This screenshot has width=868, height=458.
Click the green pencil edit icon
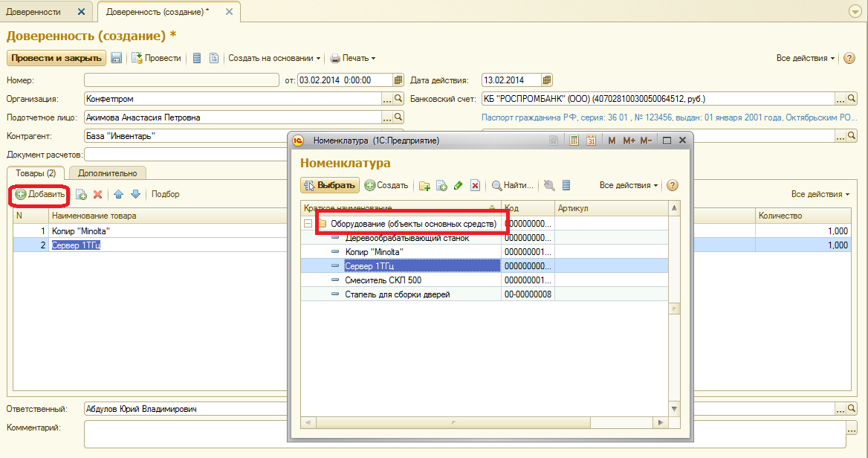pos(459,186)
